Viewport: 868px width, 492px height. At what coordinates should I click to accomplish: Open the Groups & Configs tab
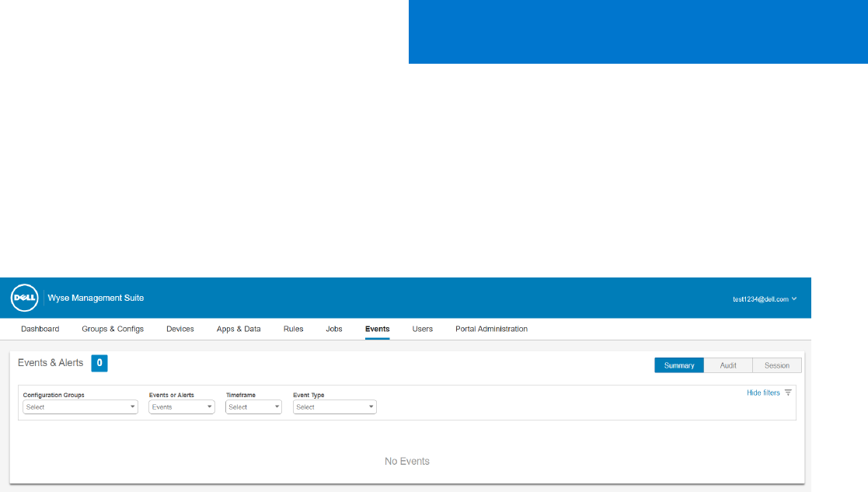113,329
